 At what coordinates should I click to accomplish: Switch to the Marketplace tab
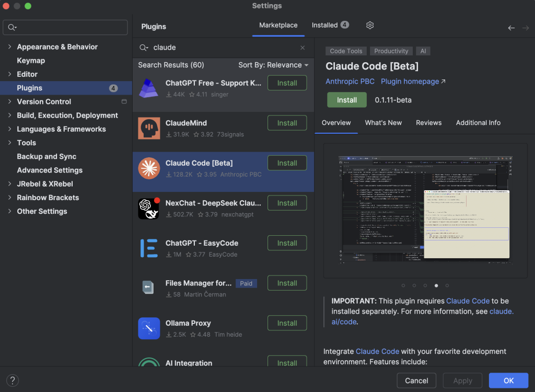(x=278, y=25)
